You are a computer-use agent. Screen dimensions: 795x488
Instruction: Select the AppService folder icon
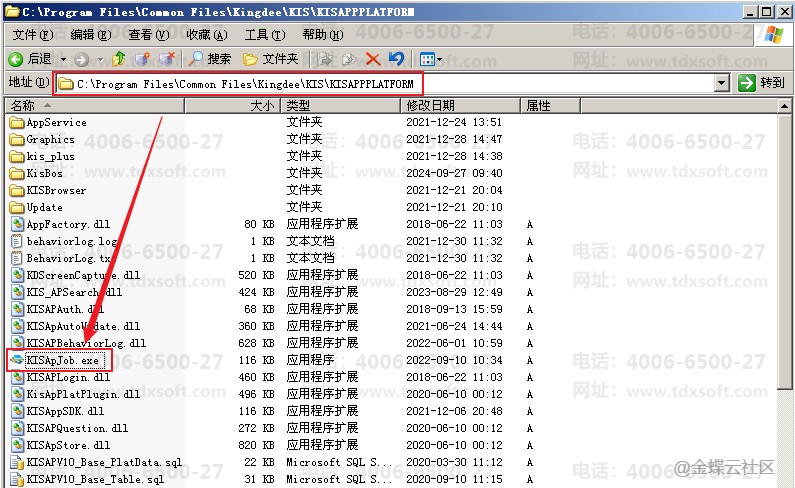[x=17, y=122]
